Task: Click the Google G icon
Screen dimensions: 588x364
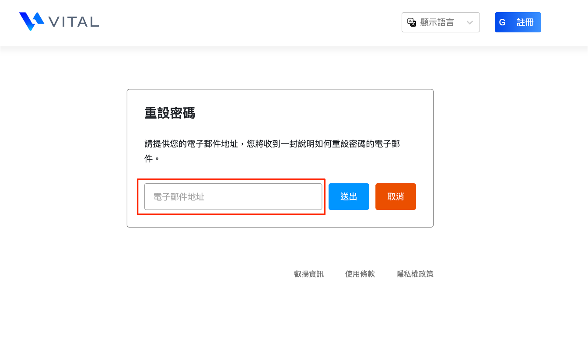Action: coord(502,22)
